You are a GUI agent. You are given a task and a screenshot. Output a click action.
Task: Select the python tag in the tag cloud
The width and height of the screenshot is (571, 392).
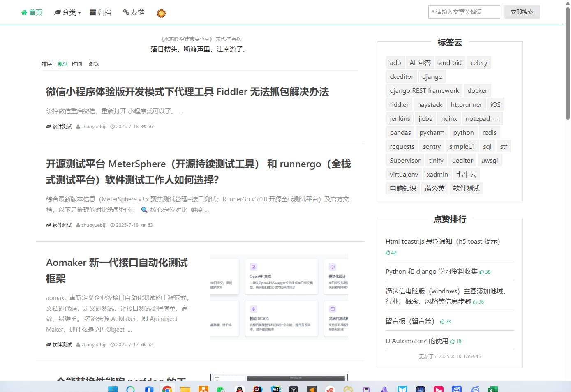point(463,132)
